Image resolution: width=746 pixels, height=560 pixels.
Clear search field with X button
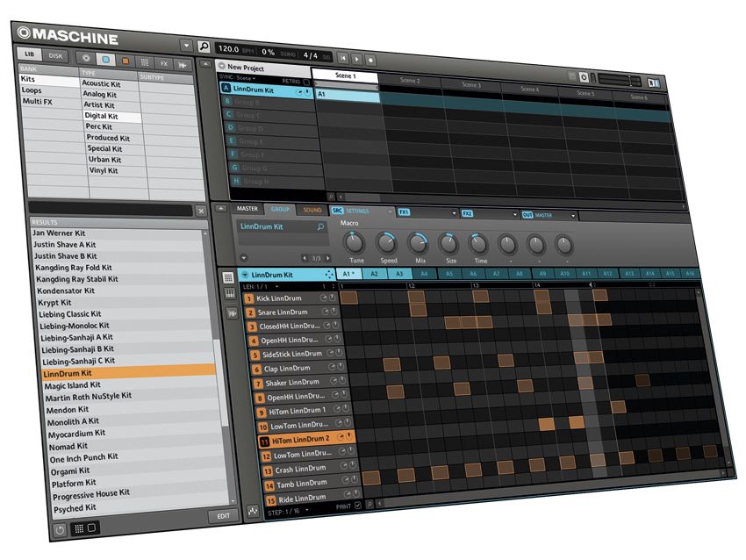201,211
